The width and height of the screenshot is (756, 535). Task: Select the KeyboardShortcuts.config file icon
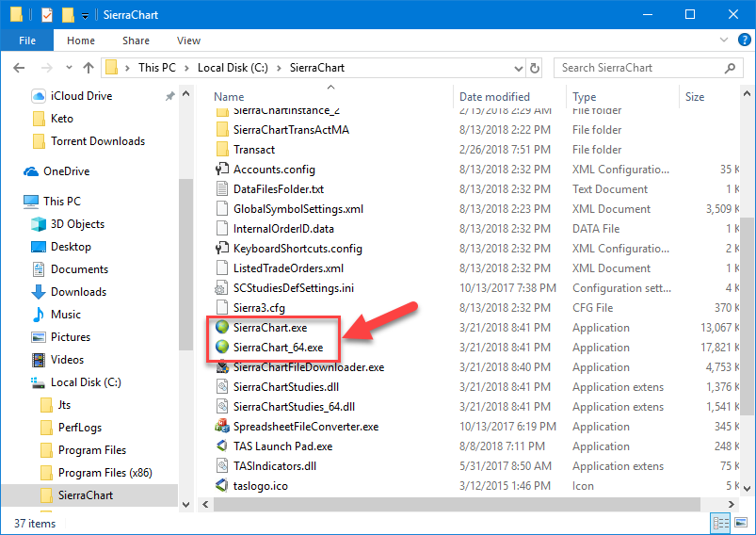222,249
